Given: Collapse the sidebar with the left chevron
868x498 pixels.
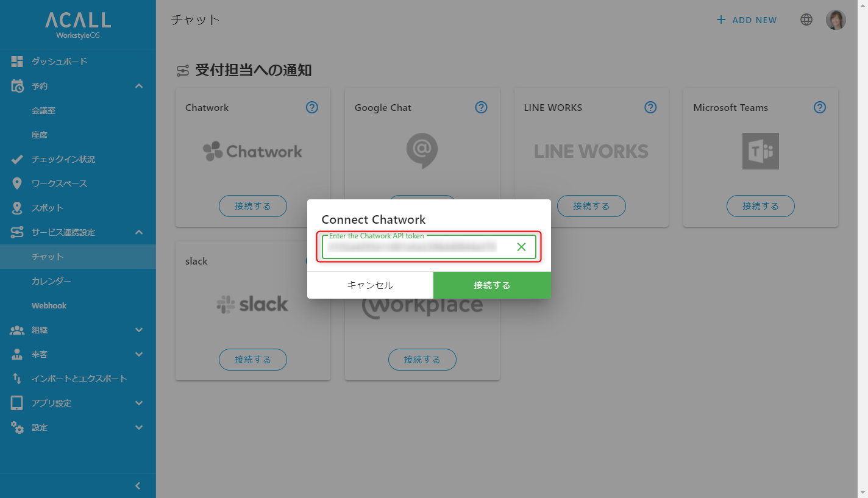Looking at the screenshot, I should coord(138,486).
